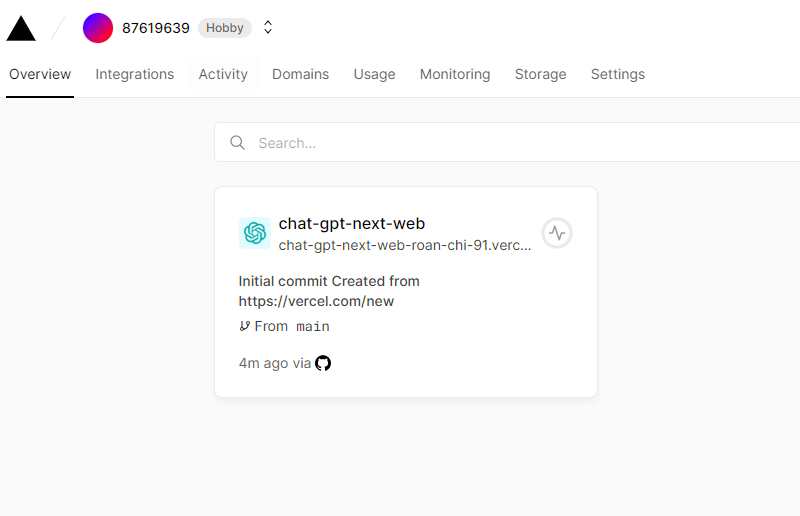Open the project activity pulse icon
Image resolution: width=800 pixels, height=516 pixels.
pos(557,233)
